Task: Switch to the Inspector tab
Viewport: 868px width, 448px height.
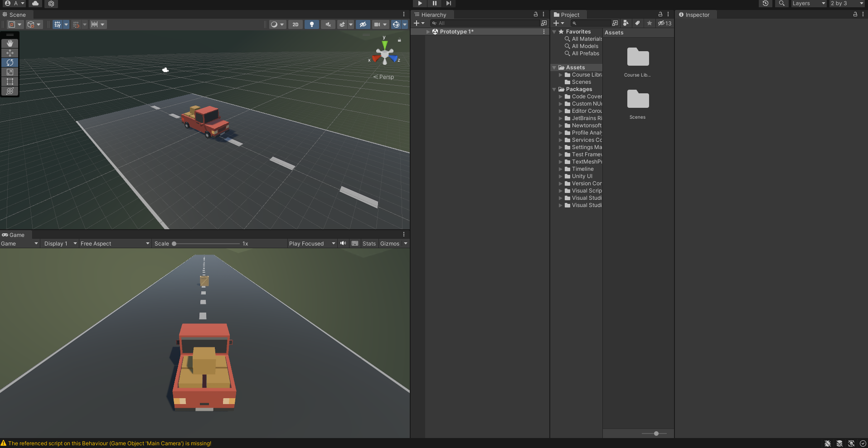Action: click(694, 15)
